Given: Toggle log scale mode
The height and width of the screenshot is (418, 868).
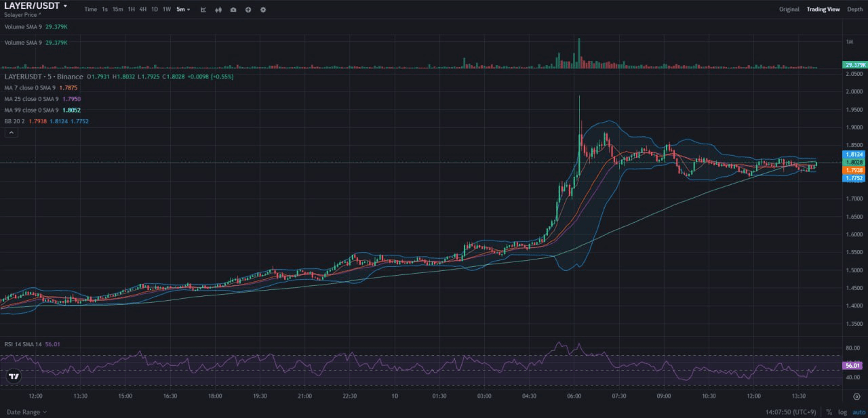Looking at the screenshot, I should click(x=842, y=412).
